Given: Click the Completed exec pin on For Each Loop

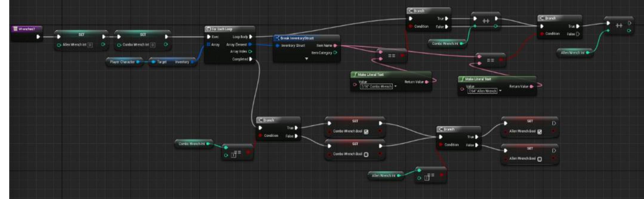Looking at the screenshot, I should point(251,59).
